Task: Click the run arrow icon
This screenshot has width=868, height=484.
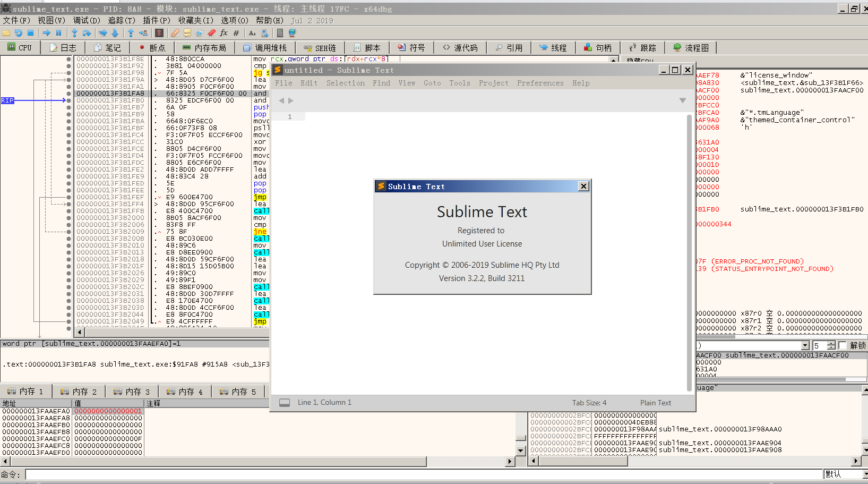Action: pos(47,33)
